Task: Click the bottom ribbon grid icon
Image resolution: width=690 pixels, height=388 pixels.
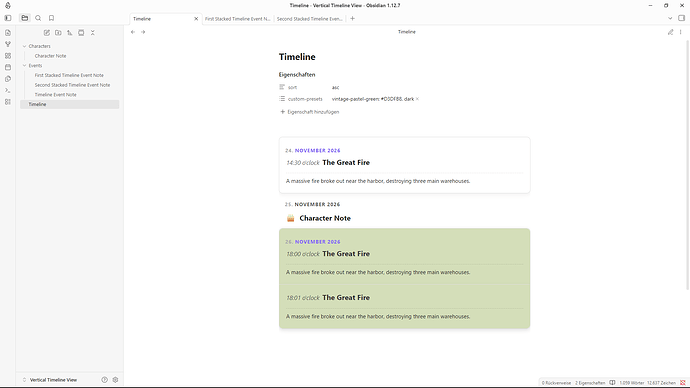Action: tap(7, 102)
